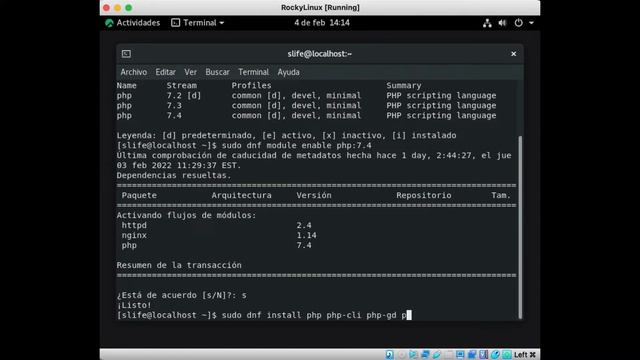Click the Rocky Linux logo beside Actividades
Screen dimensions: 640x360
pyautogui.click(x=109, y=23)
